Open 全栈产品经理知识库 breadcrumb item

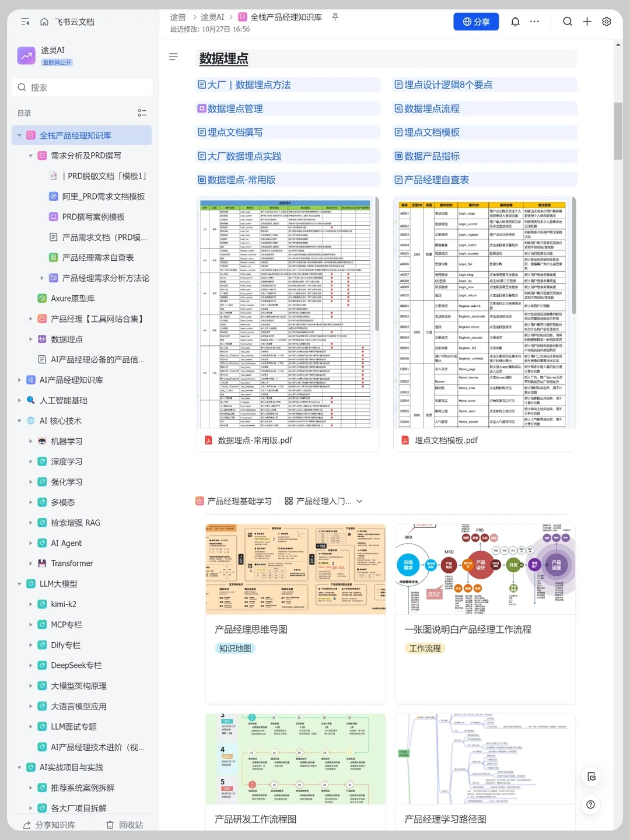pyautogui.click(x=281, y=17)
